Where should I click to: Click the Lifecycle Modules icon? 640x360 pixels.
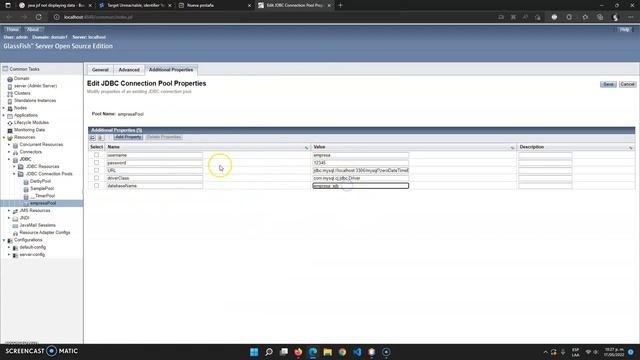click(x=10, y=123)
